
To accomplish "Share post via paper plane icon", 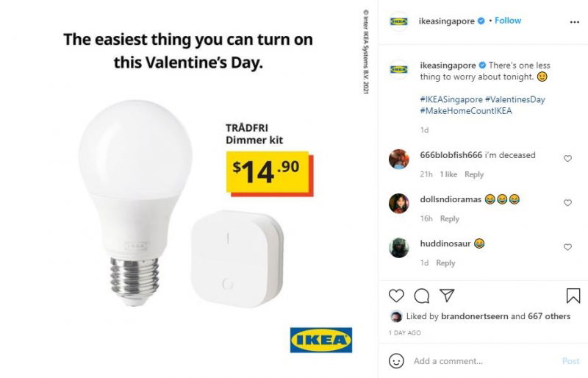I will (447, 296).
